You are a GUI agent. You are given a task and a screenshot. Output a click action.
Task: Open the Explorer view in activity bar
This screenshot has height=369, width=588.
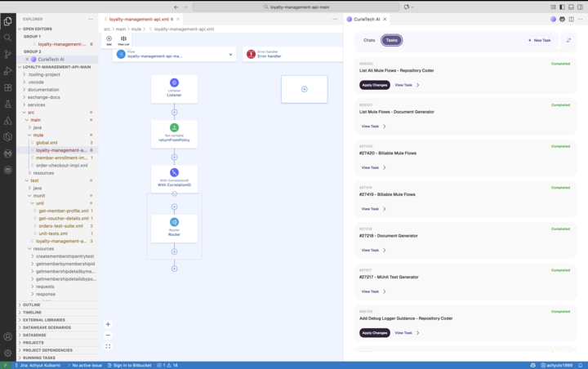pos(8,21)
